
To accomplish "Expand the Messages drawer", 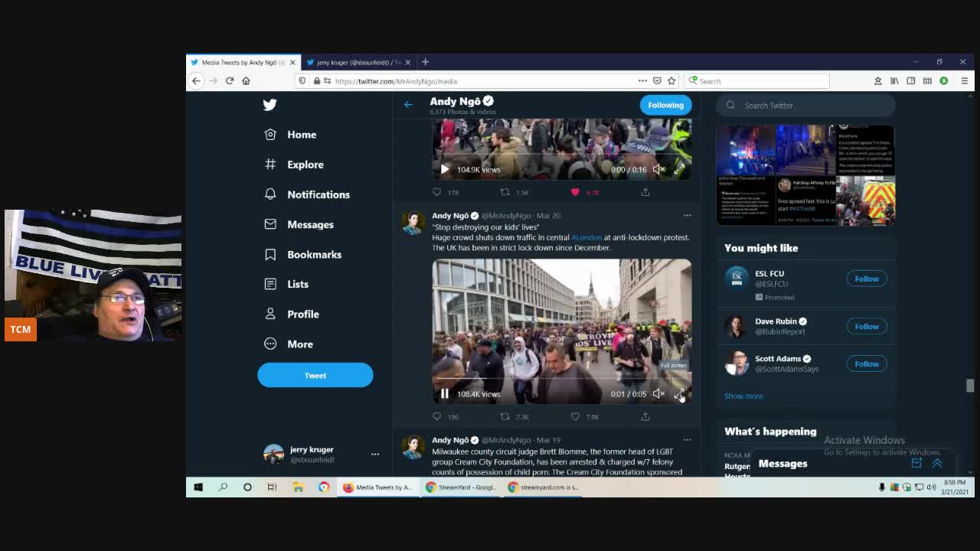I will click(x=937, y=464).
